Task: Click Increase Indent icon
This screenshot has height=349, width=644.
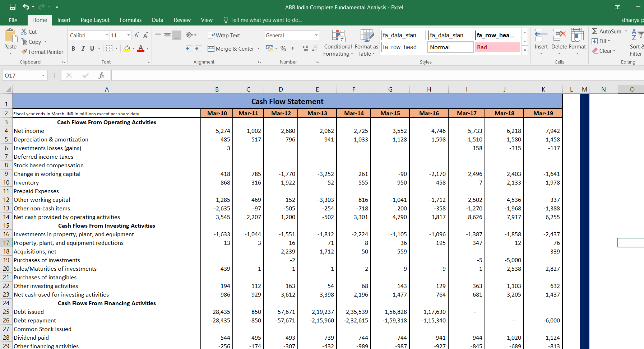Action: [198, 48]
